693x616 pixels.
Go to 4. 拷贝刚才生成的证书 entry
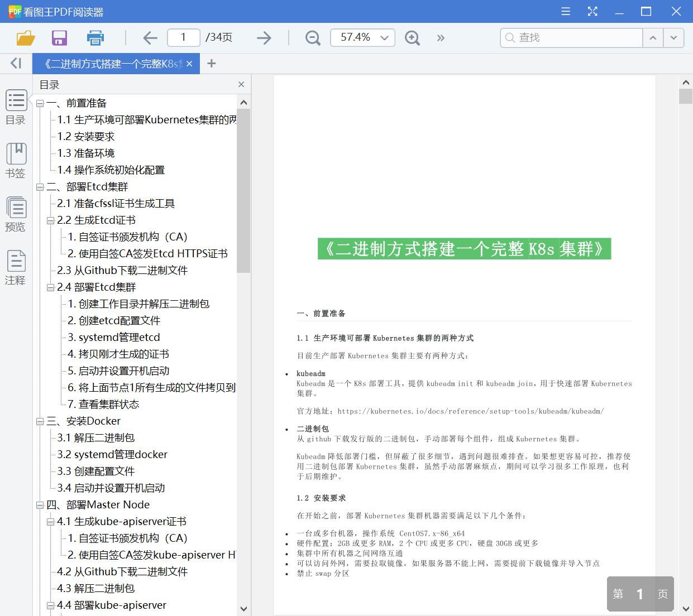click(118, 354)
